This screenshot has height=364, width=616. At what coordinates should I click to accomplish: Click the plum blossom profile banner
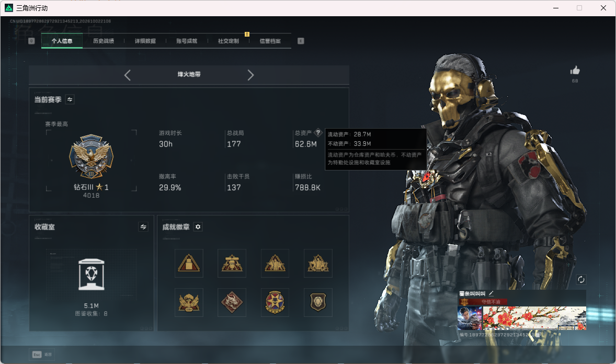click(x=534, y=318)
